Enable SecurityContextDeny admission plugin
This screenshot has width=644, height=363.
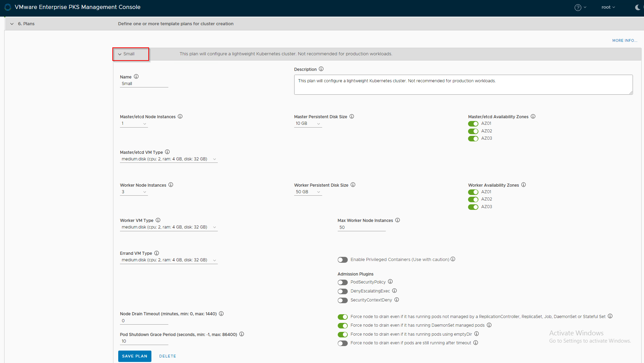(x=343, y=300)
